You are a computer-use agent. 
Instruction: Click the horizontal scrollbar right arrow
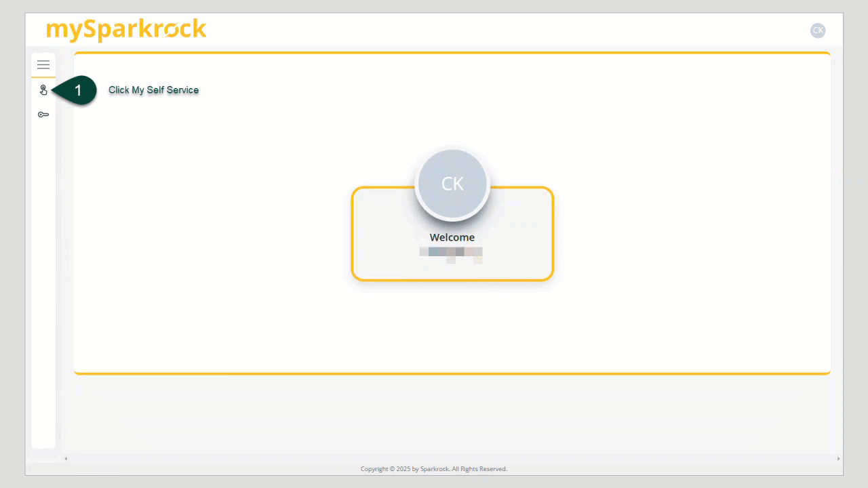coord(839,459)
